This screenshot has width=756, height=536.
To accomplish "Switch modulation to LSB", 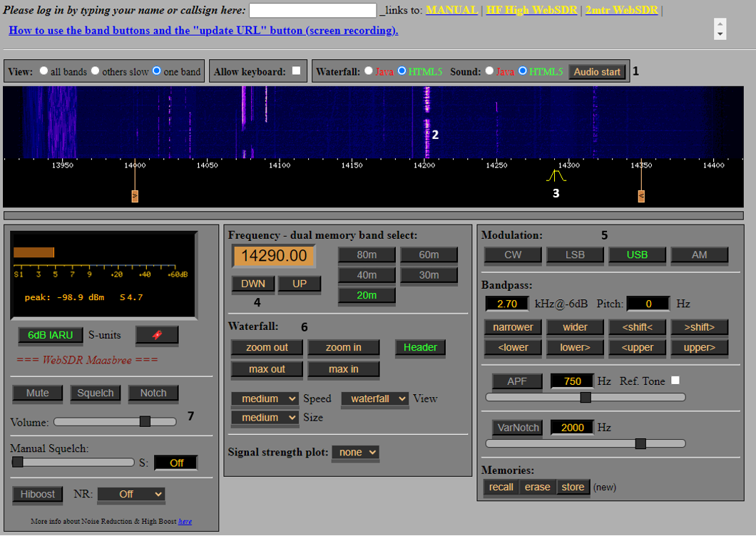I will tap(575, 255).
